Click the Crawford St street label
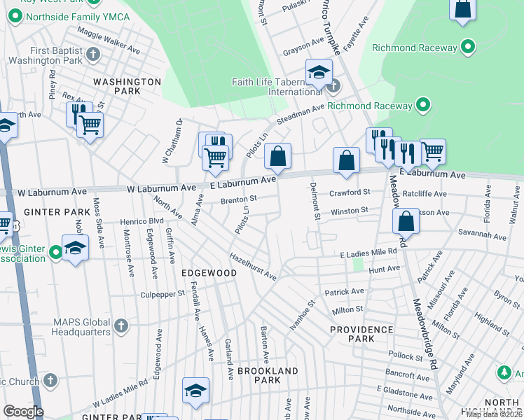 click(350, 192)
